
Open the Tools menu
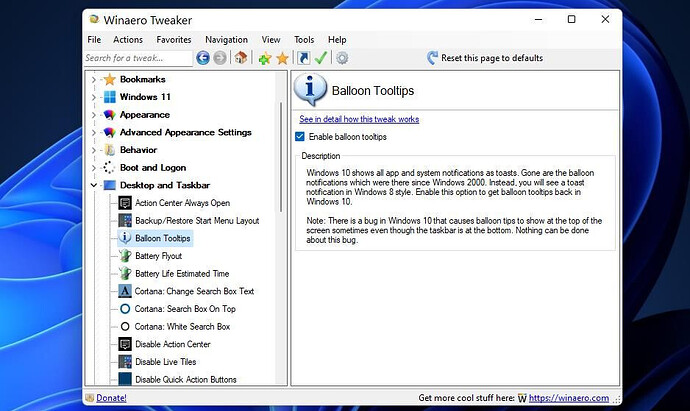pyautogui.click(x=304, y=40)
